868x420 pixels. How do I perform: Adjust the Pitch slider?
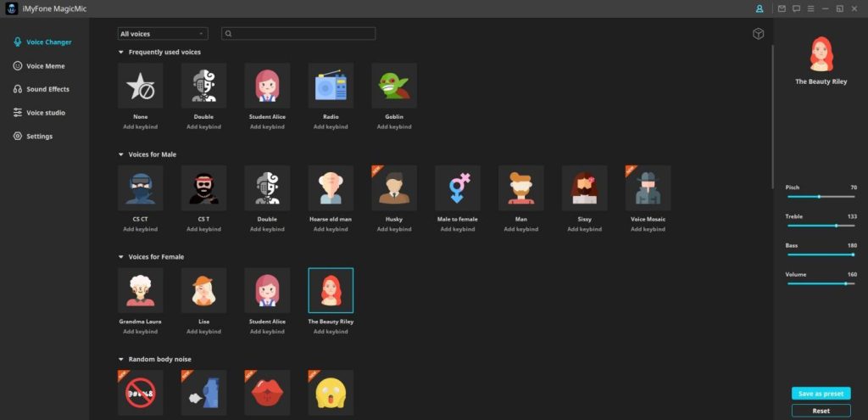pos(821,197)
